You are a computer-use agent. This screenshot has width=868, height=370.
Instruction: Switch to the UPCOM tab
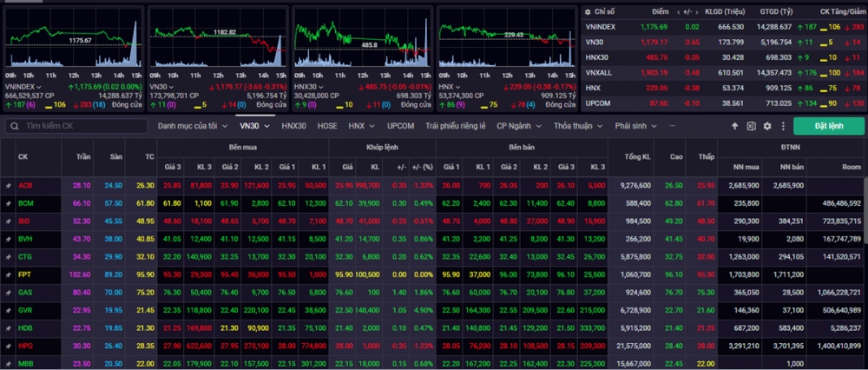tap(400, 126)
